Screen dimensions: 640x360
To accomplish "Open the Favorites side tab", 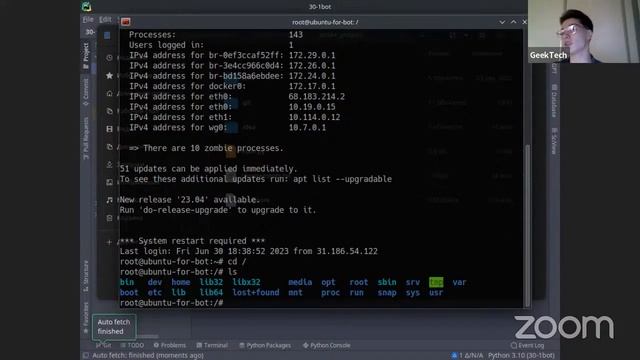I will tap(86, 318).
